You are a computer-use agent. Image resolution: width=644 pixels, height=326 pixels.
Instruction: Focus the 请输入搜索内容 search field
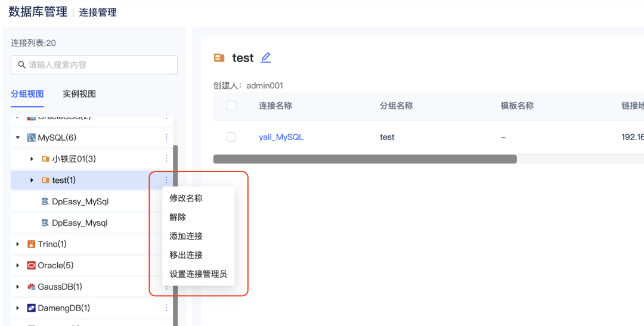tap(94, 65)
